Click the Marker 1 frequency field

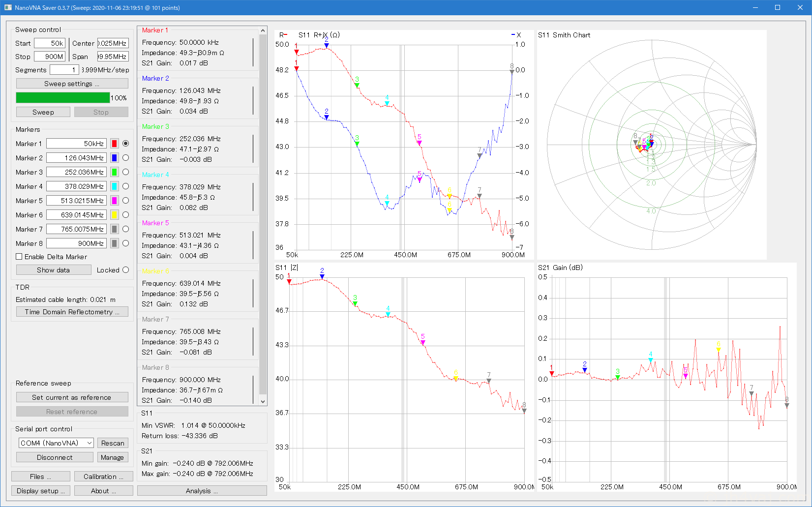tap(76, 144)
